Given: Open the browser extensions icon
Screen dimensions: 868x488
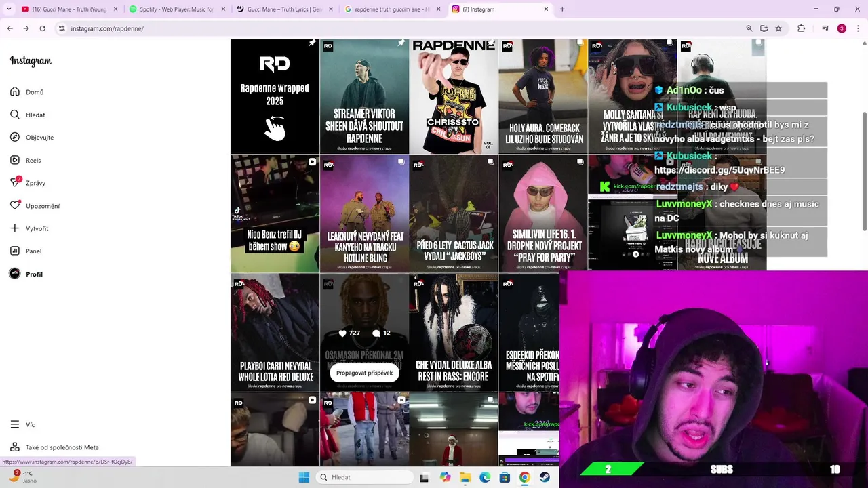Looking at the screenshot, I should pyautogui.click(x=802, y=28).
